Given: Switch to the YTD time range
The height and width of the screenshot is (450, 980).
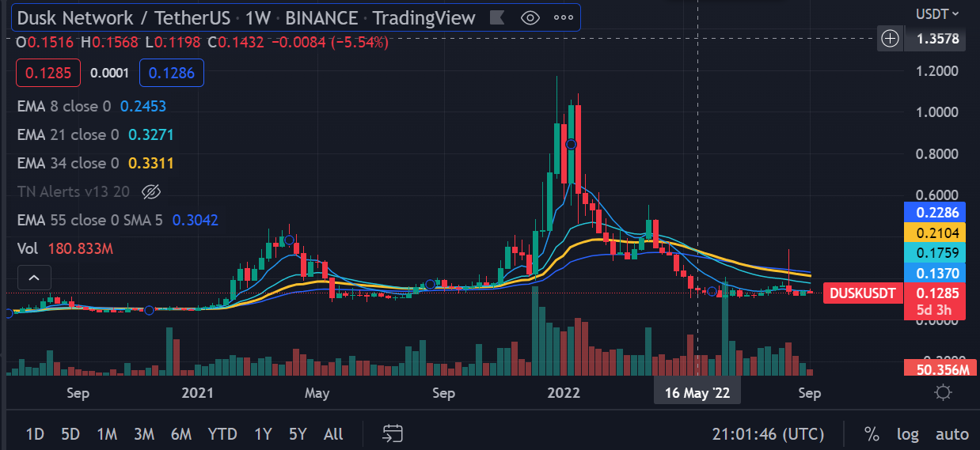Looking at the screenshot, I should (222, 433).
